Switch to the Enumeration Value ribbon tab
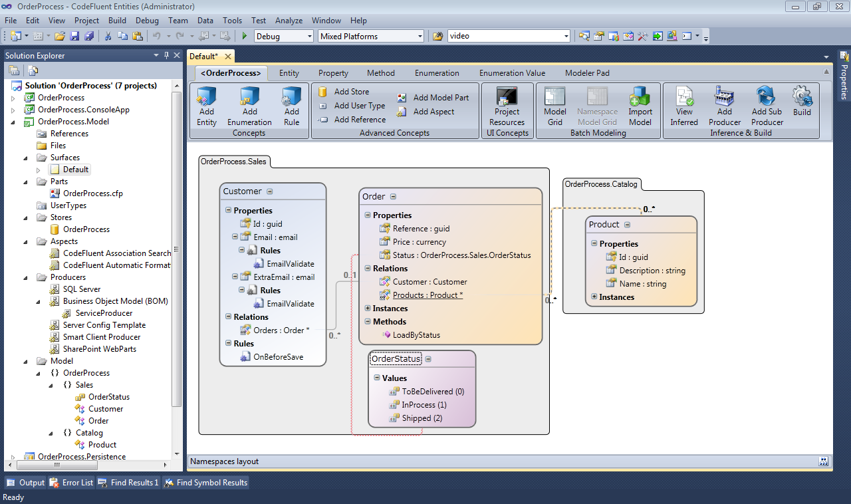This screenshot has height=504, width=851. (512, 73)
